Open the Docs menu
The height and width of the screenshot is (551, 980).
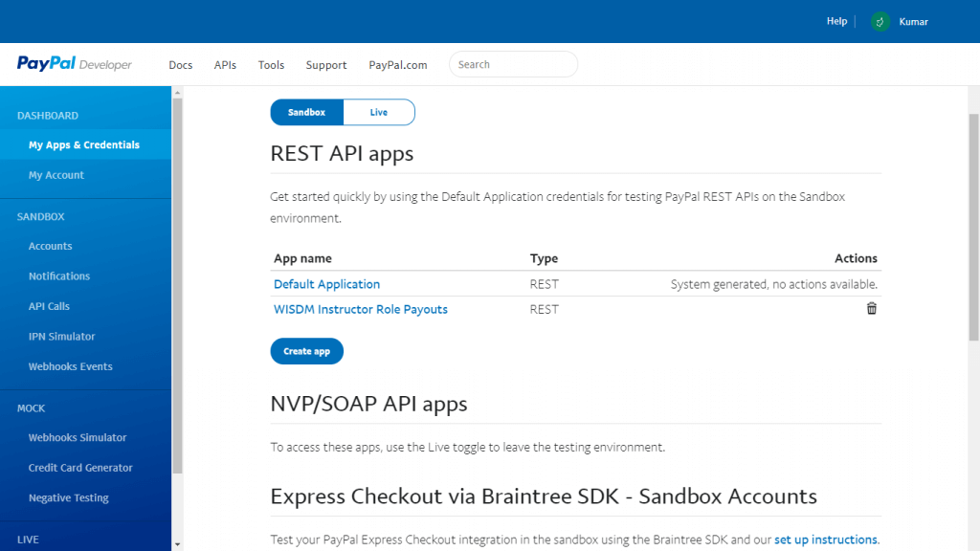(x=180, y=64)
